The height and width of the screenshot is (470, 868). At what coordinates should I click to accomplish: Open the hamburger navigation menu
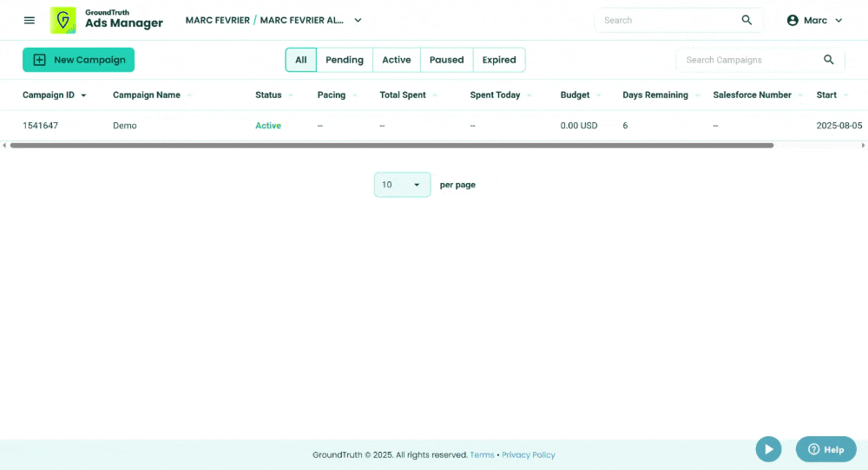pyautogui.click(x=30, y=20)
